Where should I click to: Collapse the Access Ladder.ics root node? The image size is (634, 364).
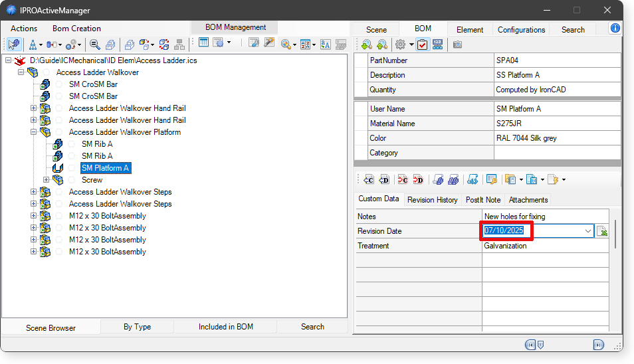[9, 60]
